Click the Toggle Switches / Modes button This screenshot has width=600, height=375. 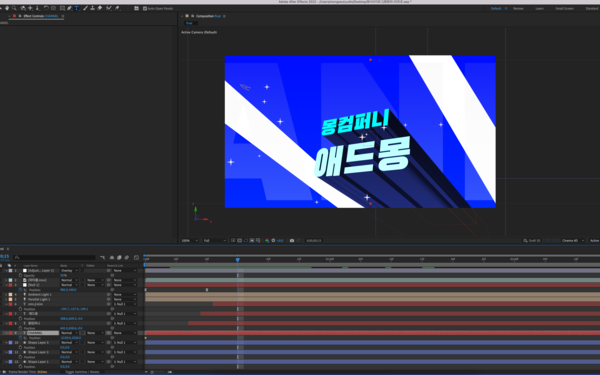pos(82,372)
